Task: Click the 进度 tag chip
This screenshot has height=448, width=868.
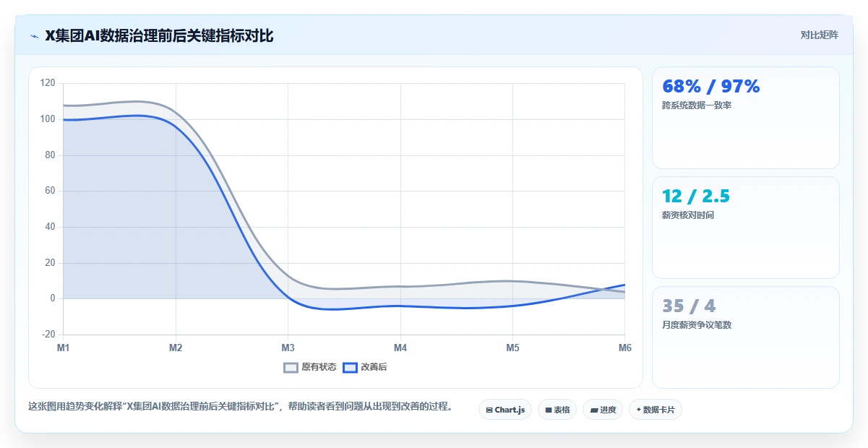Action: [603, 410]
